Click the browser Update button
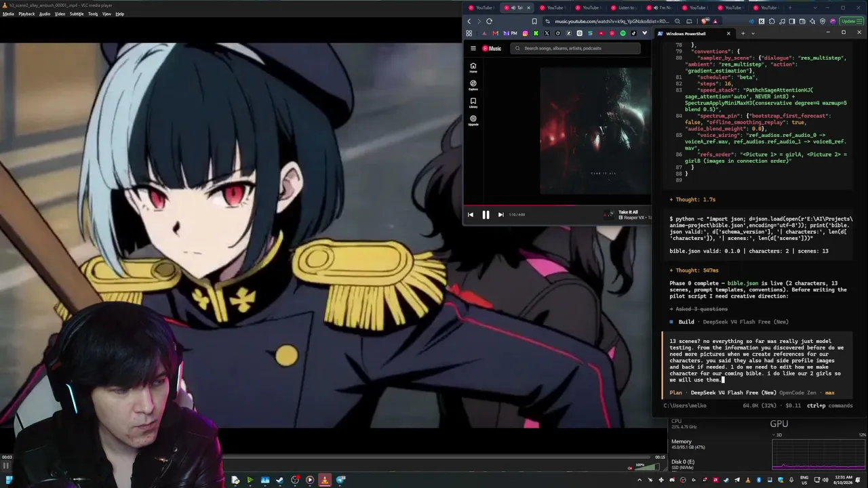 [850, 21]
